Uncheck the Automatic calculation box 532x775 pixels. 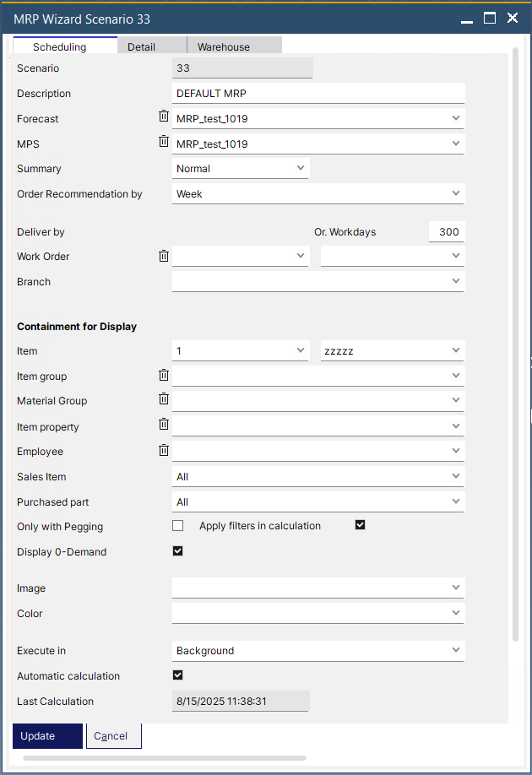(177, 675)
